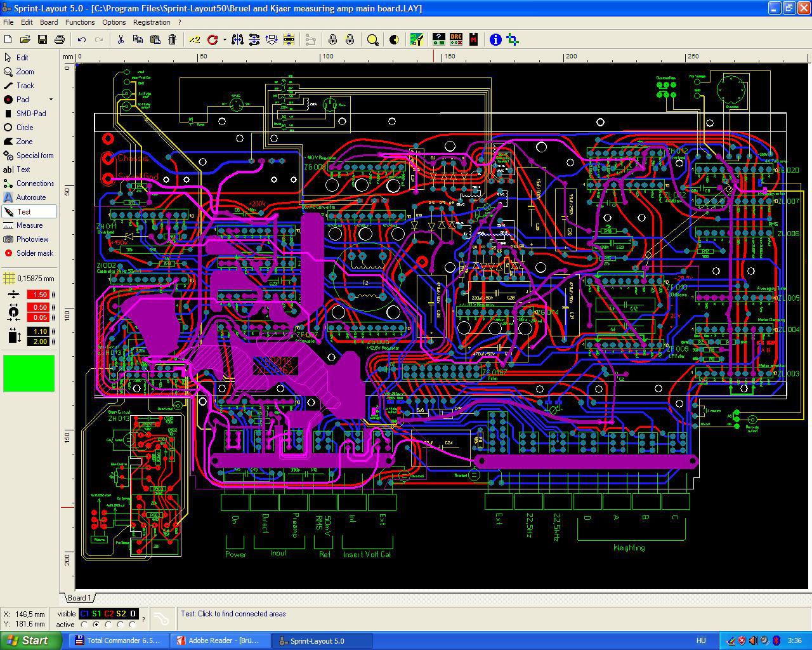Expand the Pad tool shape dropdown arrow
The height and width of the screenshot is (650, 812).
[51, 100]
